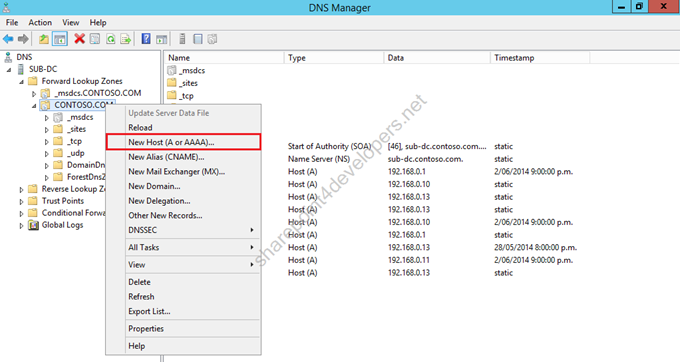Click Help at bottom of context menu

coord(183,346)
